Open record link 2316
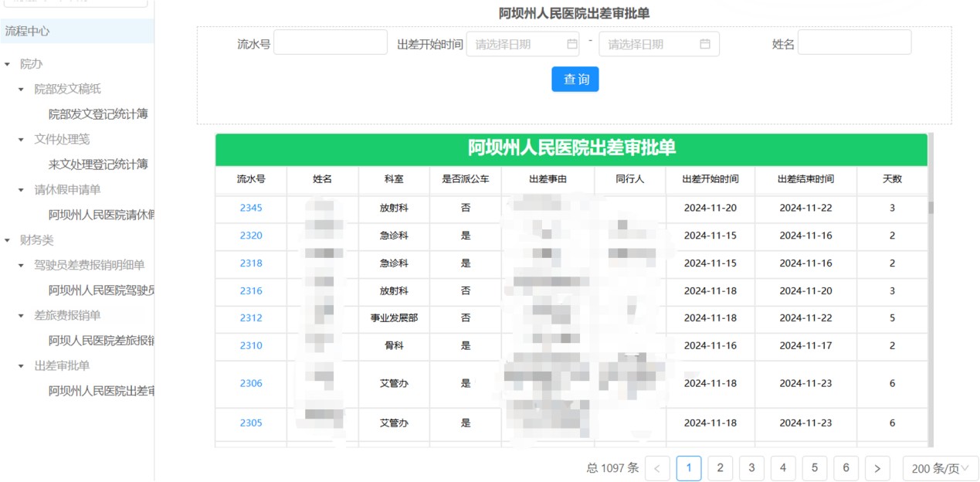This screenshot has height=482, width=980. tap(251, 291)
